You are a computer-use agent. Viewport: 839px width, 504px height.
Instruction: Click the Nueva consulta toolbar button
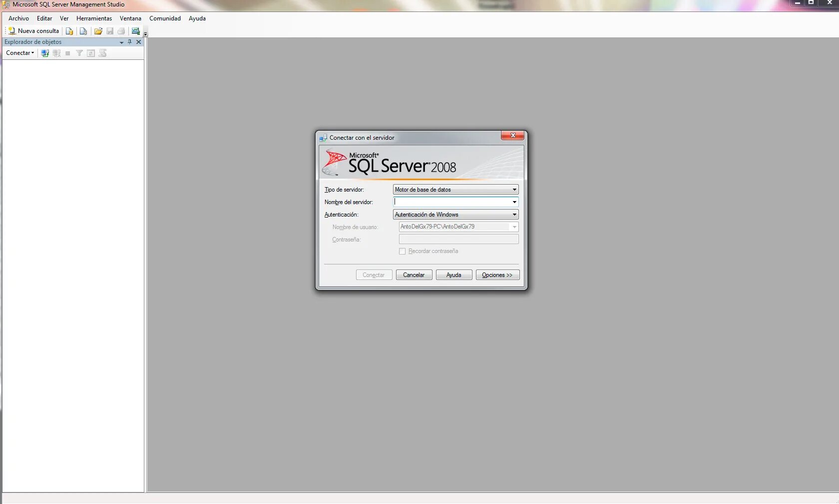(x=33, y=31)
